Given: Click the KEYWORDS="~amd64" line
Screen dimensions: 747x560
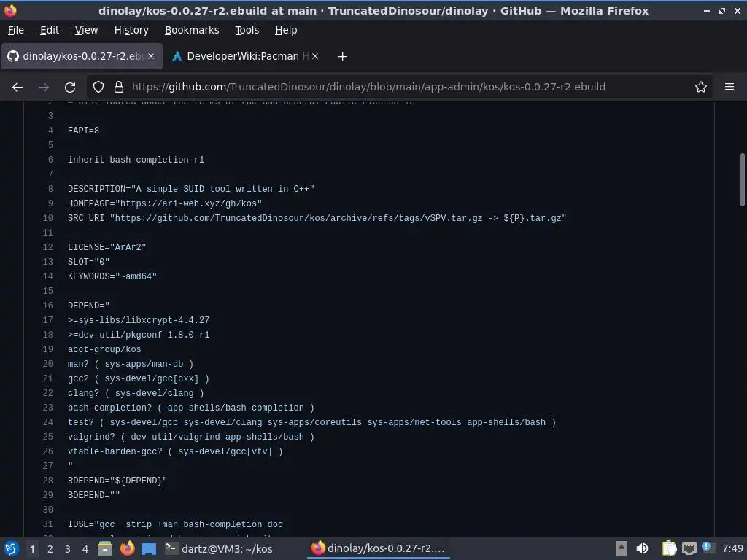Looking at the screenshot, I should click(112, 276).
